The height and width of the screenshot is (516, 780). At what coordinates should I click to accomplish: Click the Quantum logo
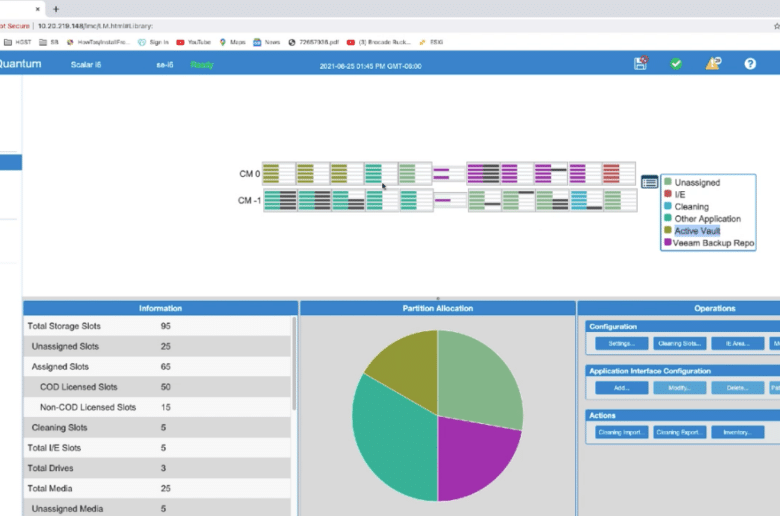pos(20,64)
